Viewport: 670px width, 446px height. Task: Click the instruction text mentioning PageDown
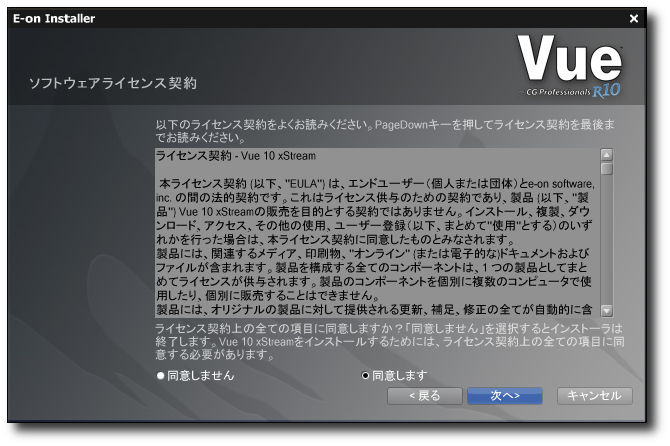385,131
